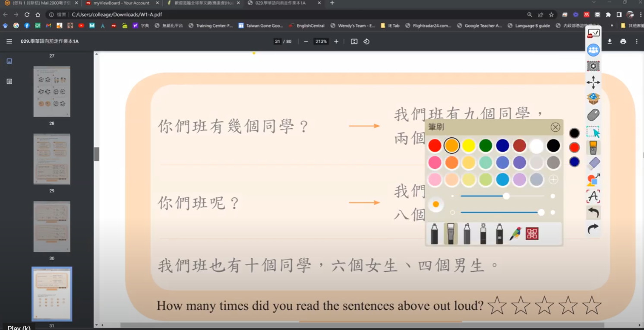
Task: Activate the selection arrow tool
Action: click(593, 131)
